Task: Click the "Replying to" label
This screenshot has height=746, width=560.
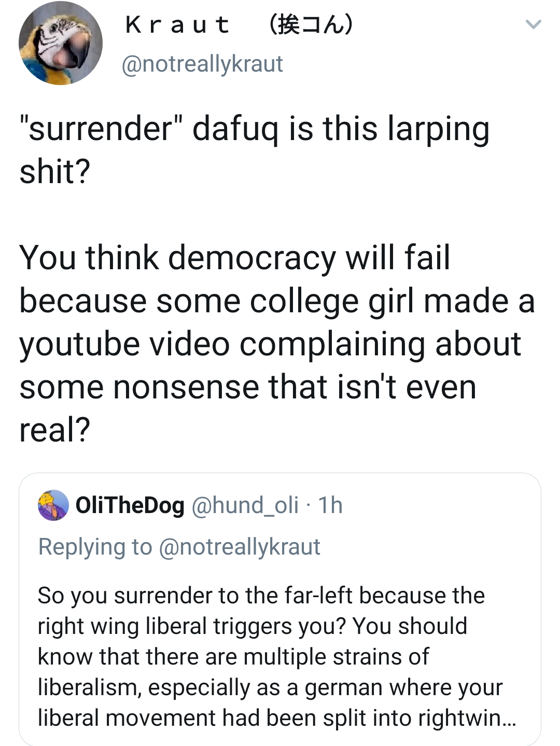Action: [x=95, y=547]
